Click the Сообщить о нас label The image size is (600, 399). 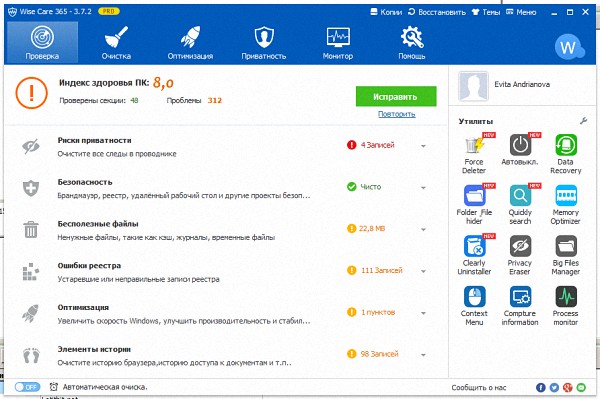coord(479,388)
